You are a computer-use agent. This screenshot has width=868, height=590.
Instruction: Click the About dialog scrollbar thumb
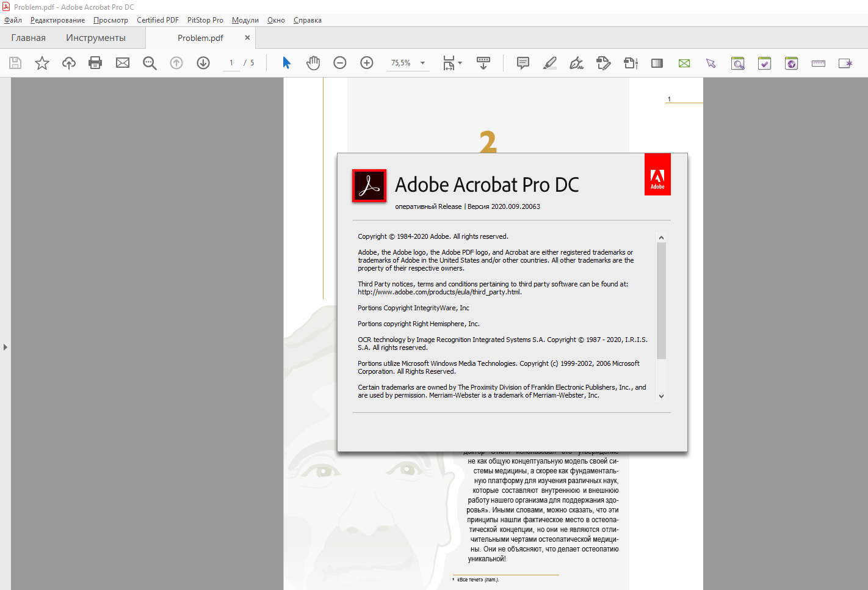pyautogui.click(x=661, y=300)
